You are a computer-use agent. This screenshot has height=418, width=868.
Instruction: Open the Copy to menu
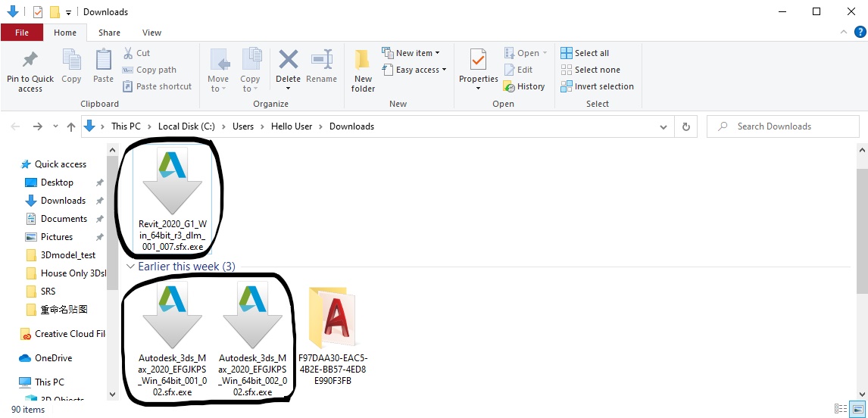(251, 70)
